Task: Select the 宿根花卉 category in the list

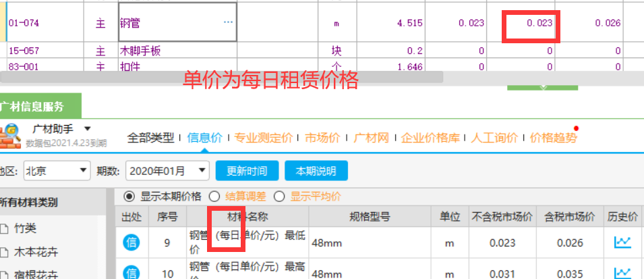Action: 36,274
